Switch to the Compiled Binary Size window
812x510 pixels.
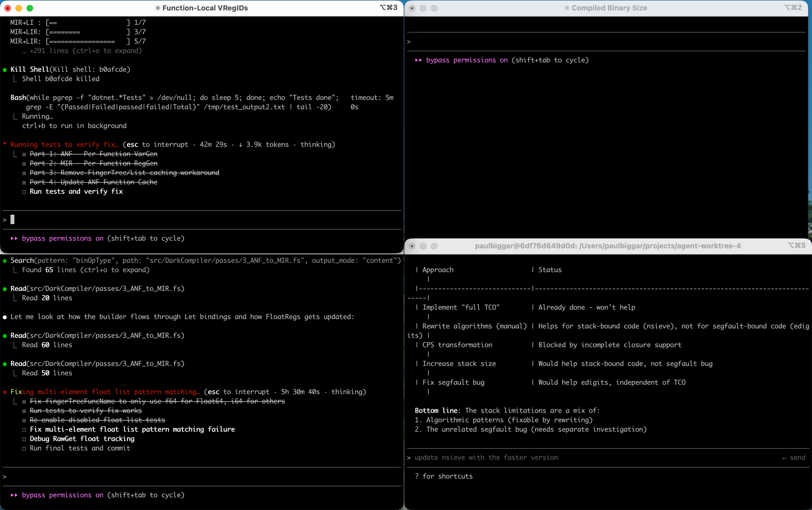[x=608, y=8]
